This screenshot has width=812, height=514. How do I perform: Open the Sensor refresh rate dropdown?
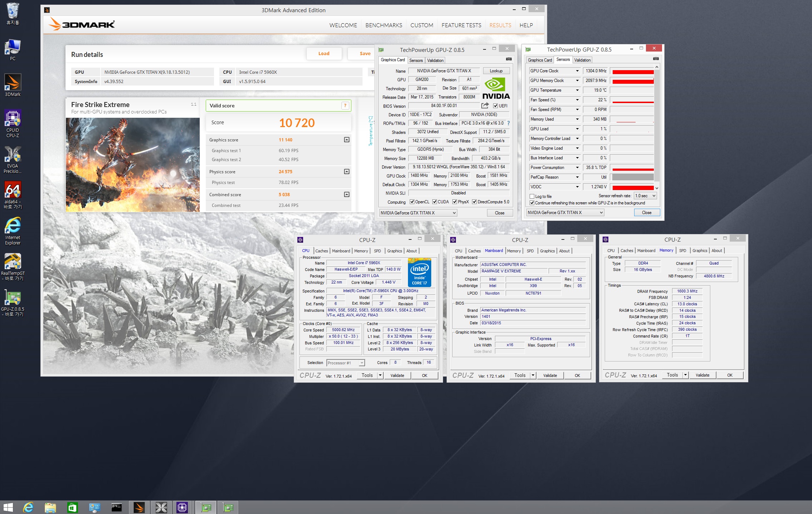tap(645, 196)
